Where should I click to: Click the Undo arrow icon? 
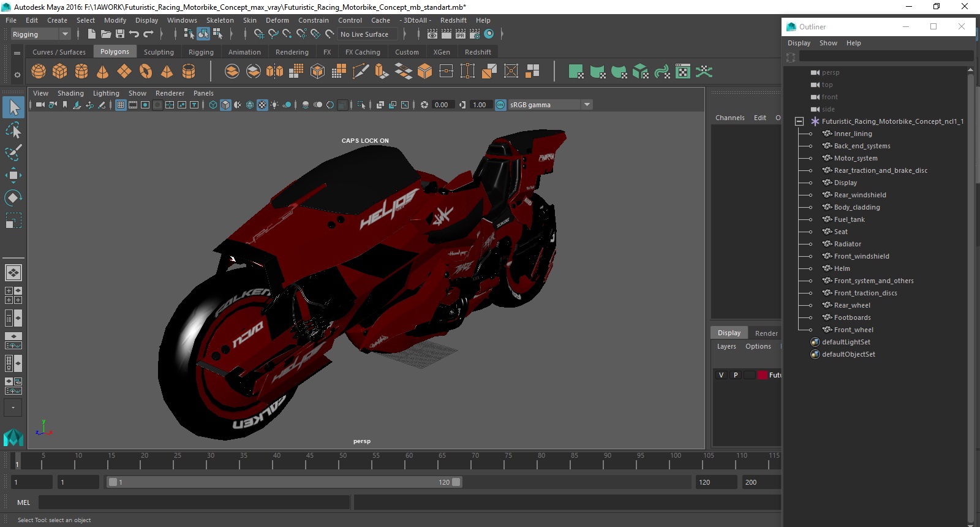tap(134, 34)
